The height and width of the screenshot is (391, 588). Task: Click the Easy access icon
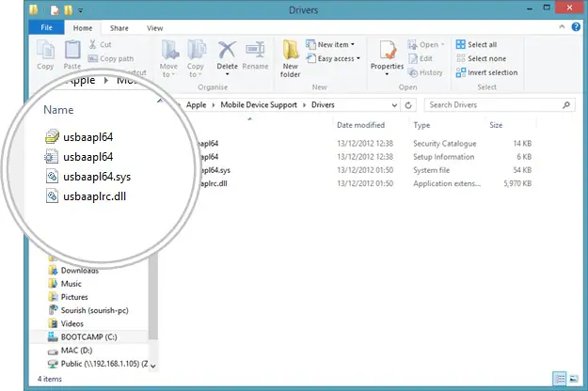(310, 58)
